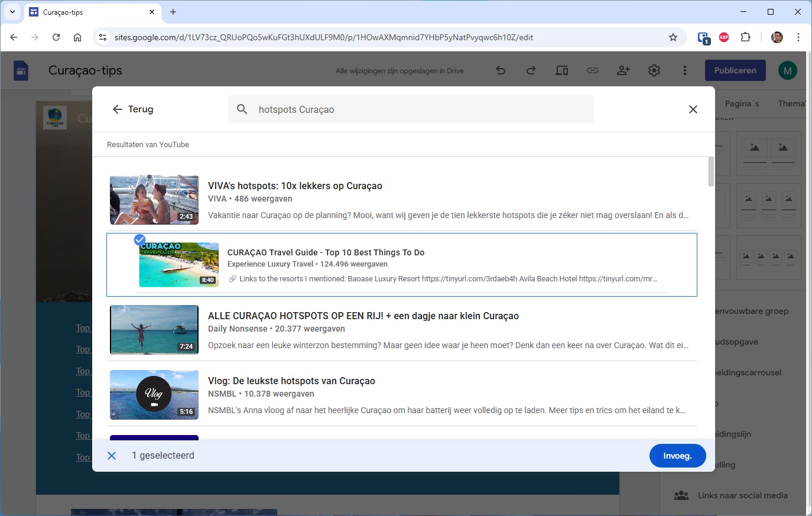Clear selection with the X icon

(112, 456)
